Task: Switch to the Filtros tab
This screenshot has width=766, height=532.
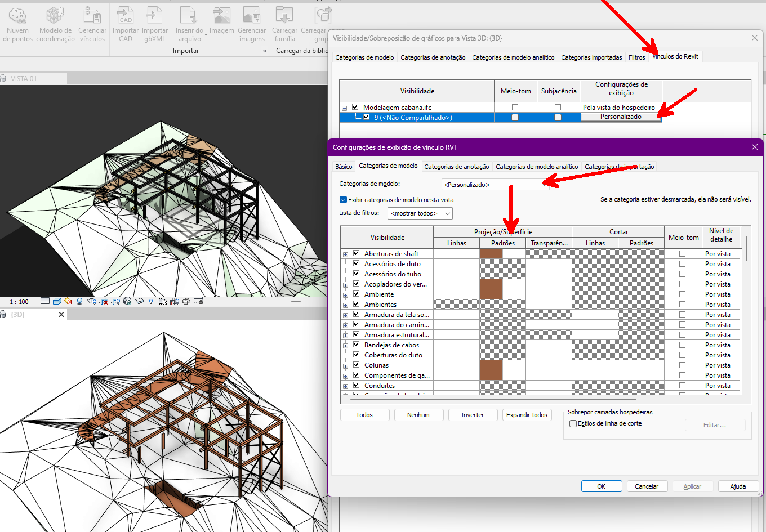Action: point(636,57)
